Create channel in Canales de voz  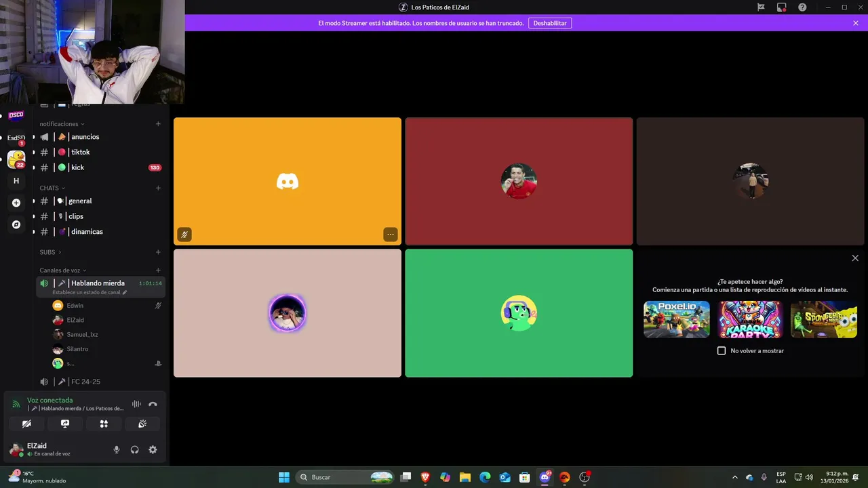click(158, 270)
